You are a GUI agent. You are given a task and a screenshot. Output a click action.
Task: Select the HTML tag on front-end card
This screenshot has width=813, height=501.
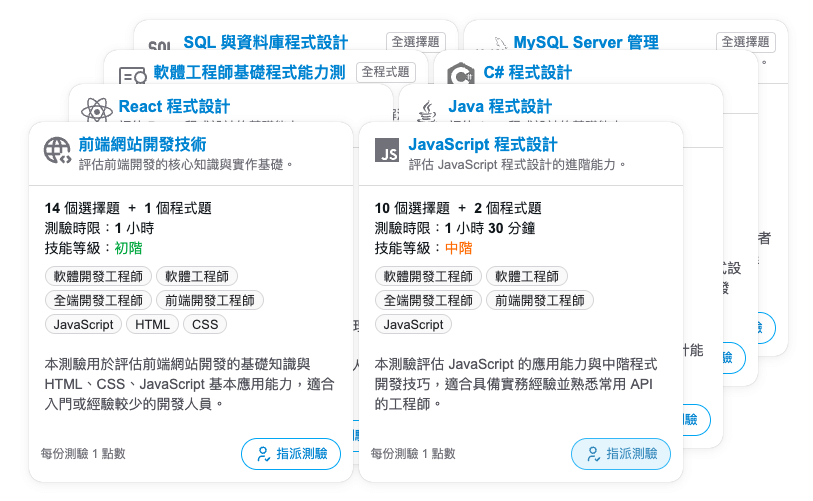152,325
